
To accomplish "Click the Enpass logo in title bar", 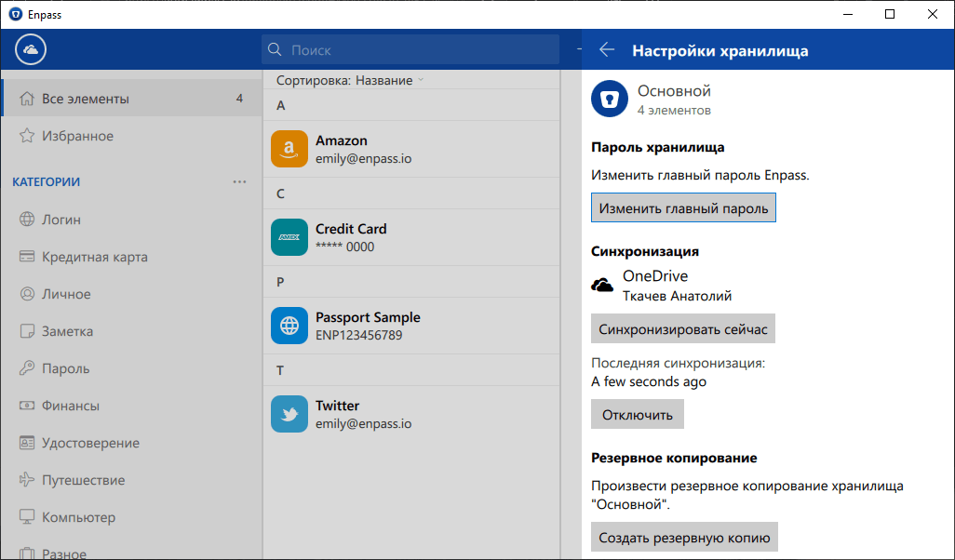I will [x=15, y=14].
